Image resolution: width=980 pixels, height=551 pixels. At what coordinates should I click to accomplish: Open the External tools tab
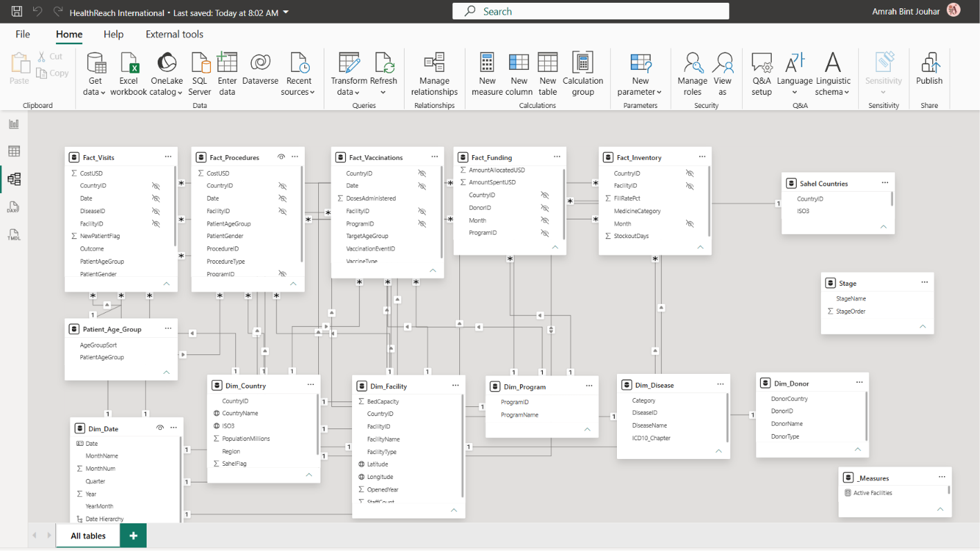click(x=174, y=34)
